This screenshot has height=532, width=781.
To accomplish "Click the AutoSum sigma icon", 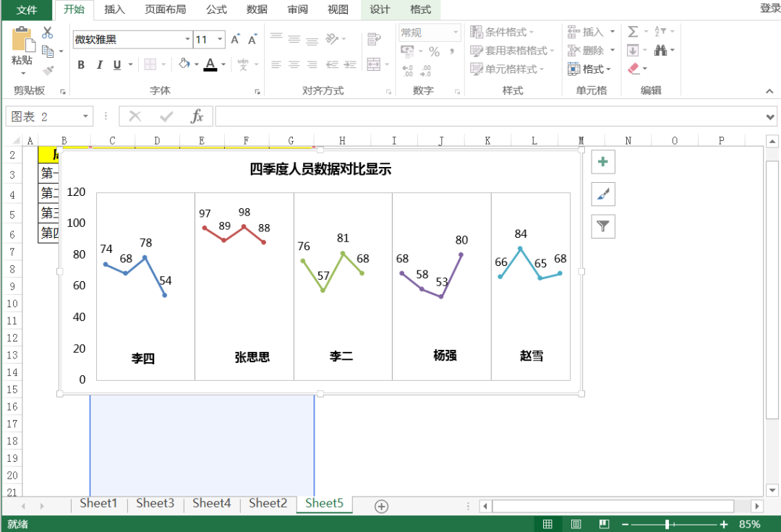I will click(633, 32).
